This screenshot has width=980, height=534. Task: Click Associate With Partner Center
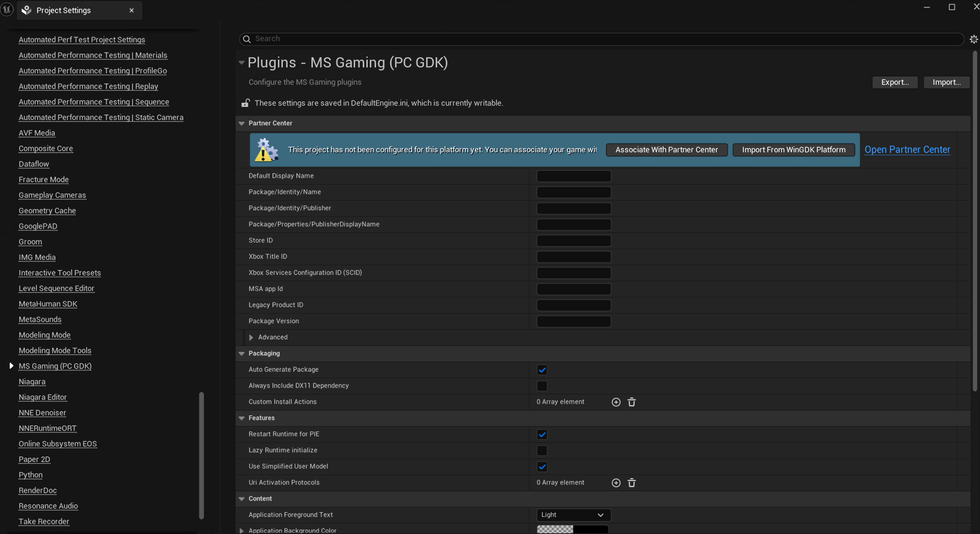pyautogui.click(x=667, y=149)
